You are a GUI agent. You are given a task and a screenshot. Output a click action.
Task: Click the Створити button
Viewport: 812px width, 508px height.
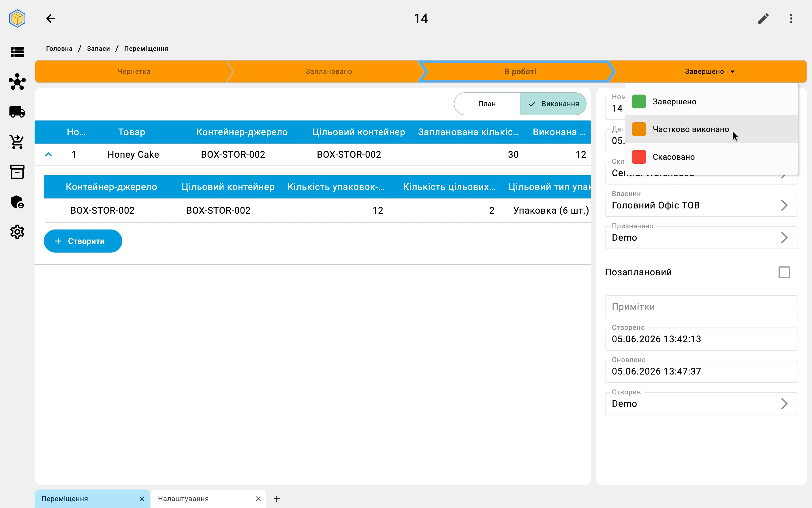tap(83, 241)
